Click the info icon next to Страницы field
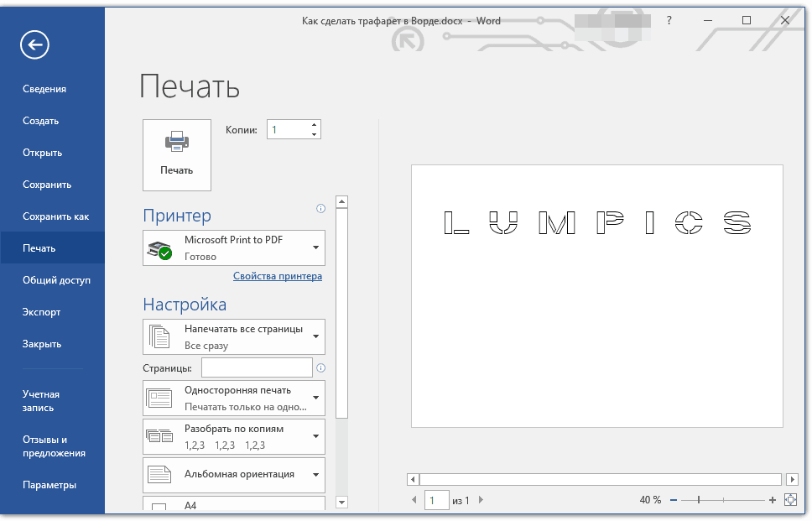 point(320,367)
